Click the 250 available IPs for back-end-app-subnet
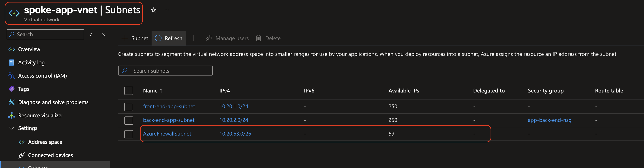This screenshot has height=168, width=644. pos(393,120)
